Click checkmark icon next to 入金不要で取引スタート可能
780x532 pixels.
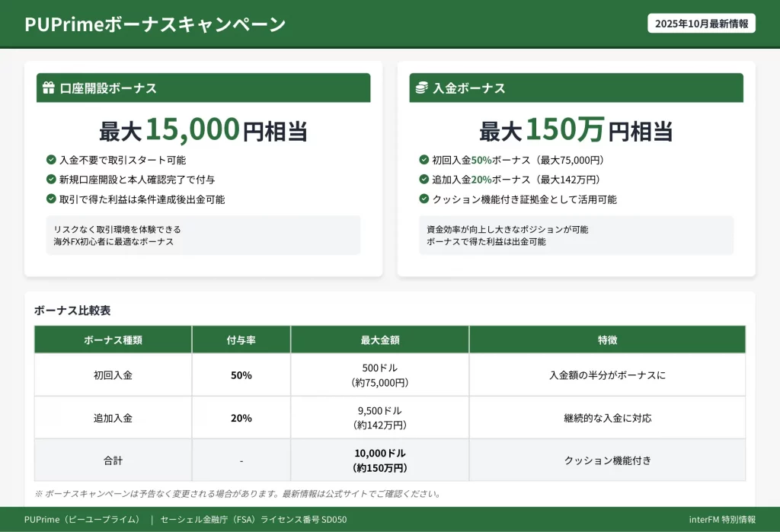[51, 160]
